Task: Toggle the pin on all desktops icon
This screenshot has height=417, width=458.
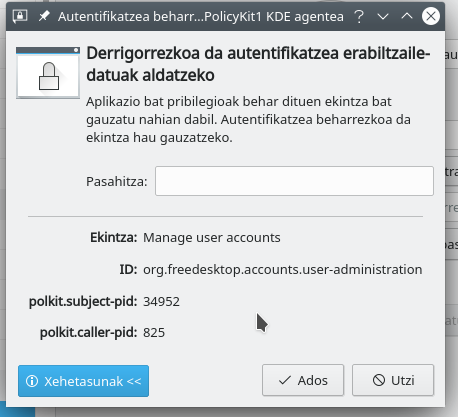Action: 44,16
